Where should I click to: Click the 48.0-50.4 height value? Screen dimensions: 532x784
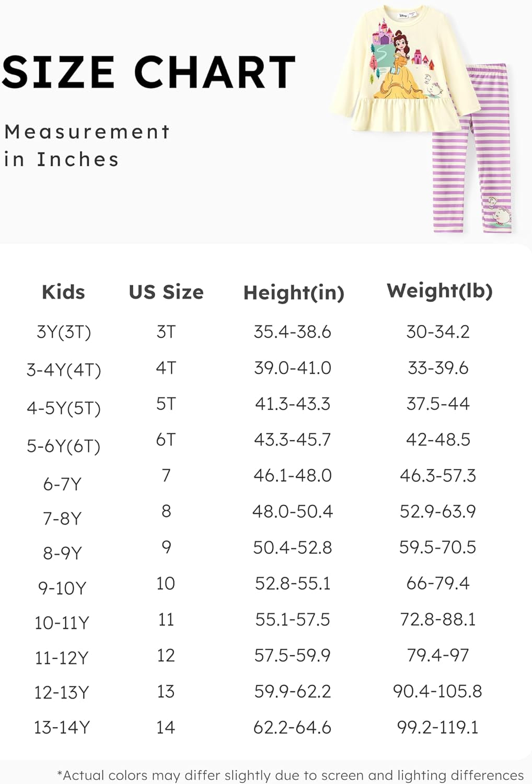(293, 511)
